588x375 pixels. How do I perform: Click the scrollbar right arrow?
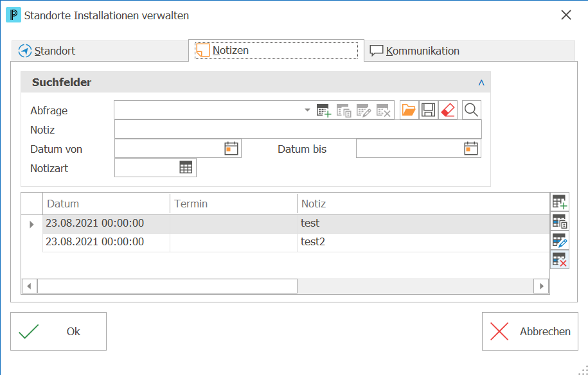tap(541, 286)
